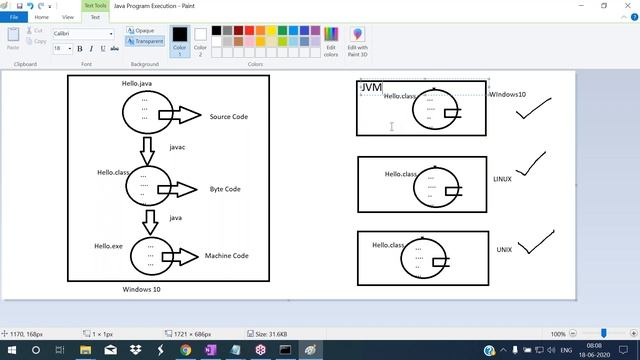Click the Paste button
Viewport: 640px width, 360px height.
[13, 39]
